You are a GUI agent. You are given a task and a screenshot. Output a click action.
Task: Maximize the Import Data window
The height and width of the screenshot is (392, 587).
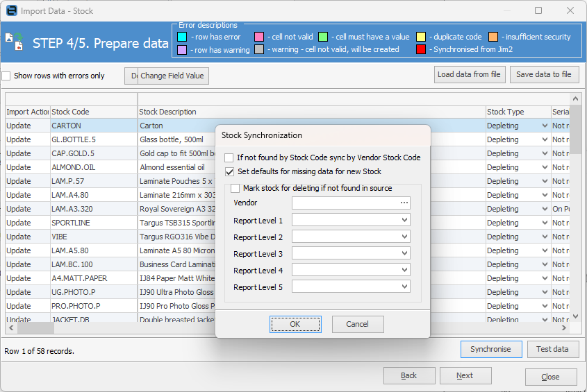538,10
